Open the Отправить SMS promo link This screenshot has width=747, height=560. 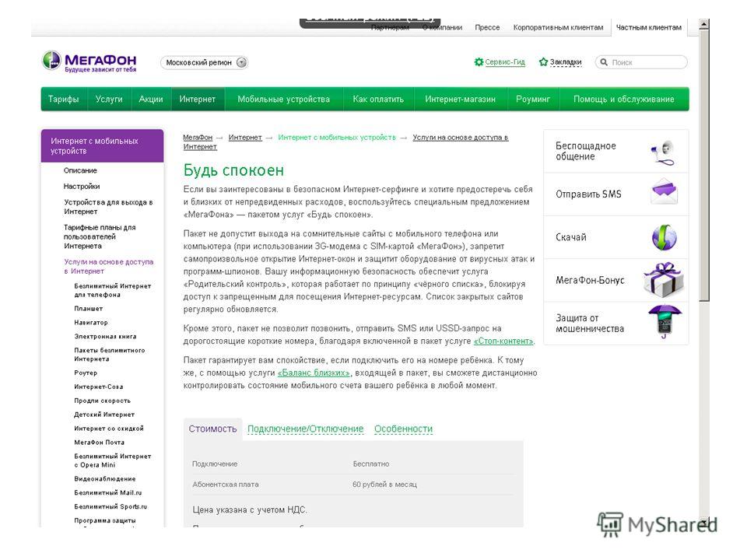(x=588, y=194)
